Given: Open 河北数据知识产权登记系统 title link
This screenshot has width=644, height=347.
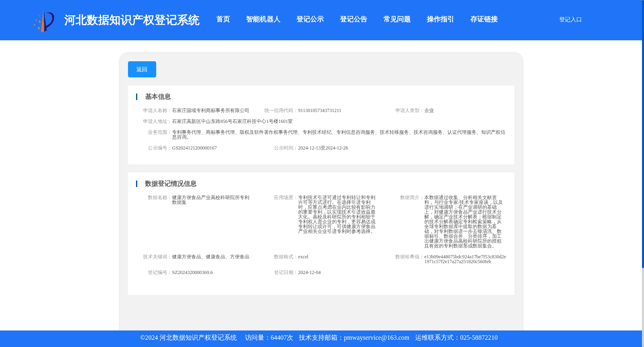Looking at the screenshot, I should (x=132, y=20).
